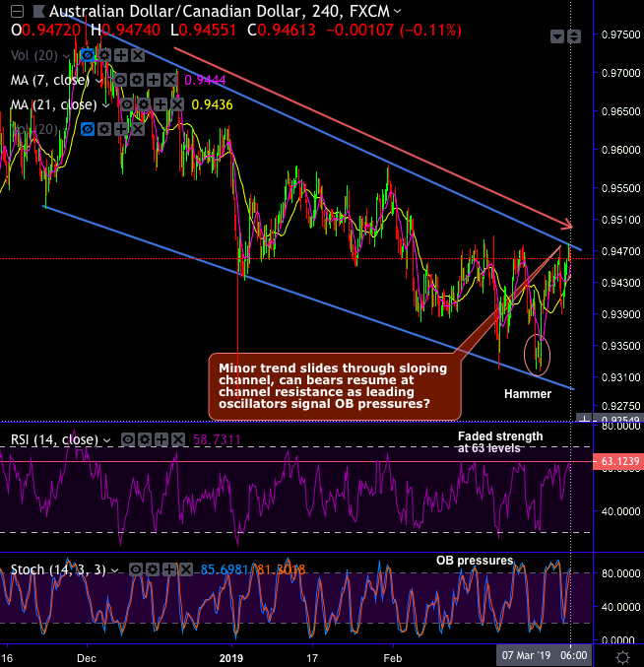644x667 pixels.
Task: Expand the Stoch (14, 3, 3) legend chevron
Action: 115,570
